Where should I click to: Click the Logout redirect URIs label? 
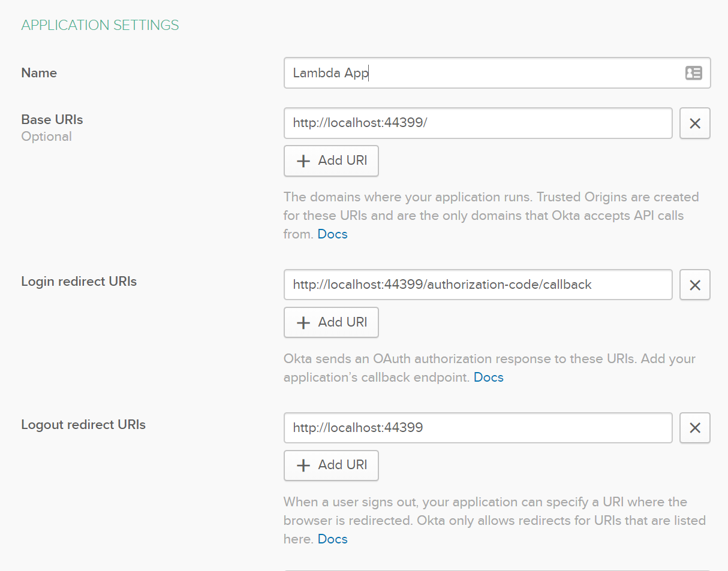pyautogui.click(x=83, y=425)
